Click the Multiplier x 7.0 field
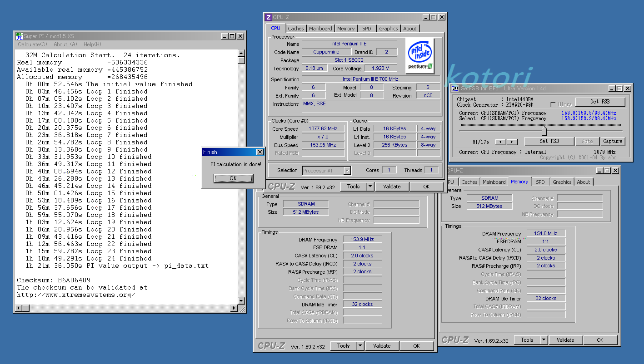Viewport: 644px width, 364px height. coord(323,137)
